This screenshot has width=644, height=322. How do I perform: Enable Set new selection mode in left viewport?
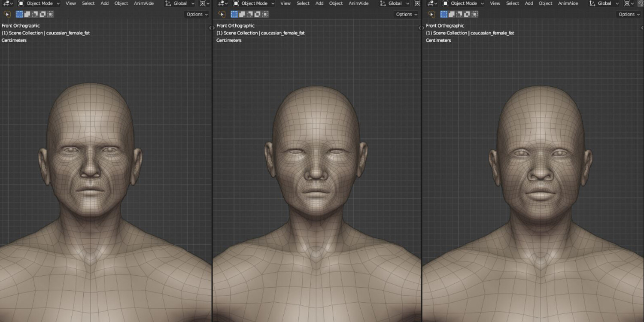click(x=19, y=14)
